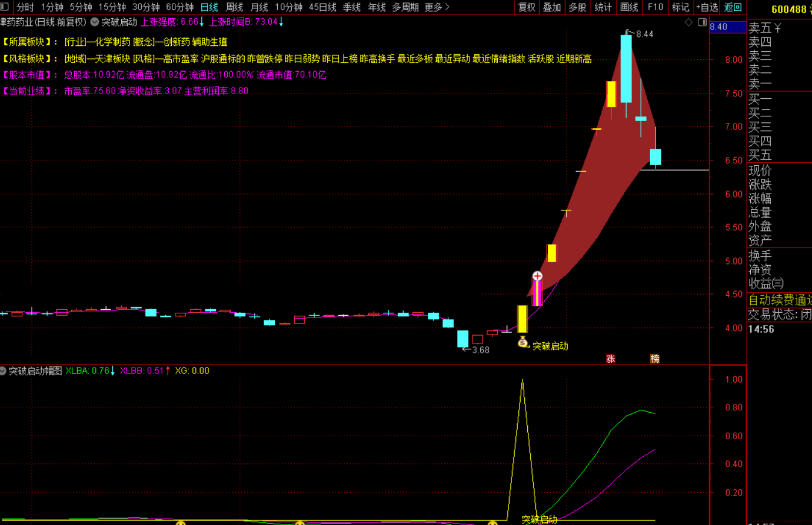Switch to the 周线 weekly period tab
The width and height of the screenshot is (812, 525).
click(x=234, y=7)
